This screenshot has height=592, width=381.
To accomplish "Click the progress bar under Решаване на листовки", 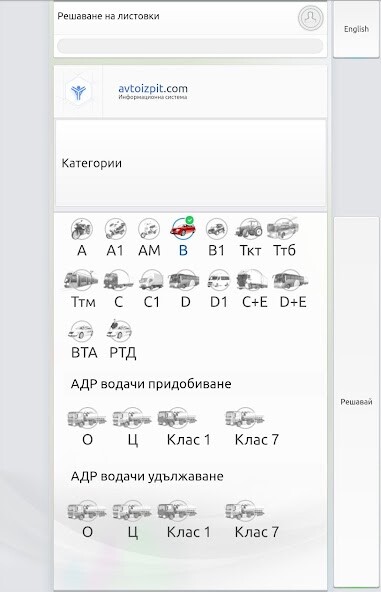I will tap(190, 46).
